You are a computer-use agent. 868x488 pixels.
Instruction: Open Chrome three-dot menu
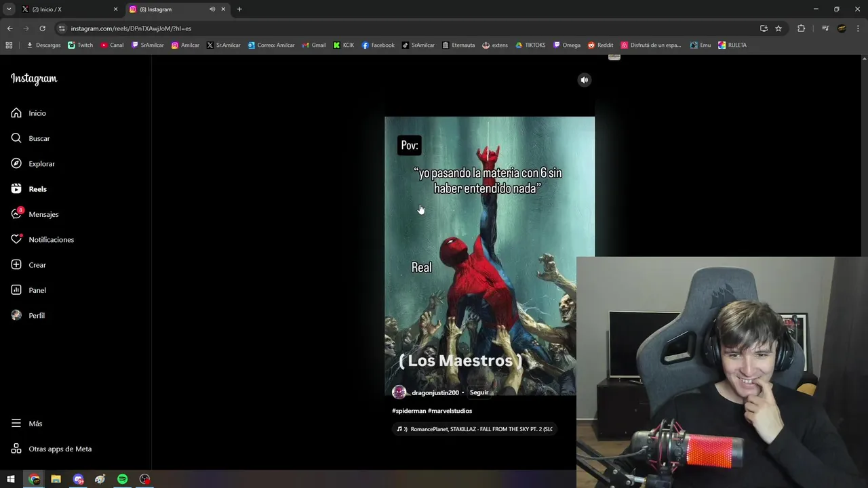[x=859, y=28]
